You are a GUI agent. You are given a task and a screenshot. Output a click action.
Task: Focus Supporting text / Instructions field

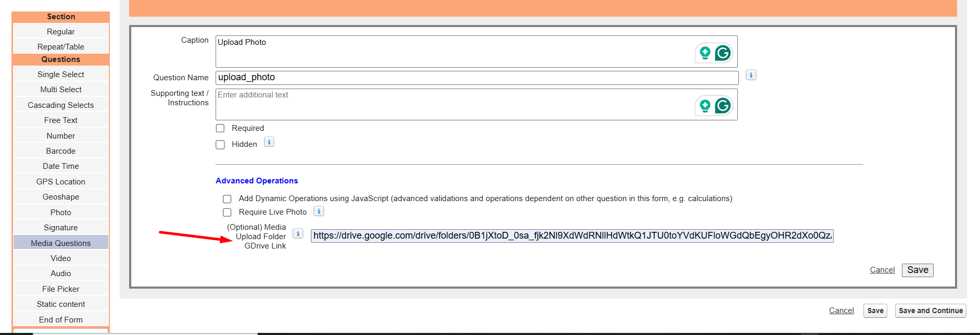click(x=476, y=105)
